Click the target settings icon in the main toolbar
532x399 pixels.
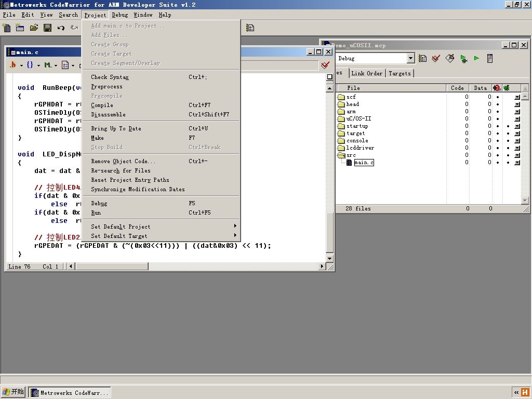250,28
